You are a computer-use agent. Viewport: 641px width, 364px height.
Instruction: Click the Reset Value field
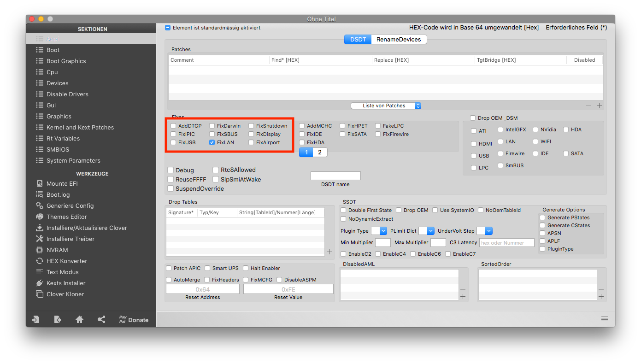(x=288, y=289)
